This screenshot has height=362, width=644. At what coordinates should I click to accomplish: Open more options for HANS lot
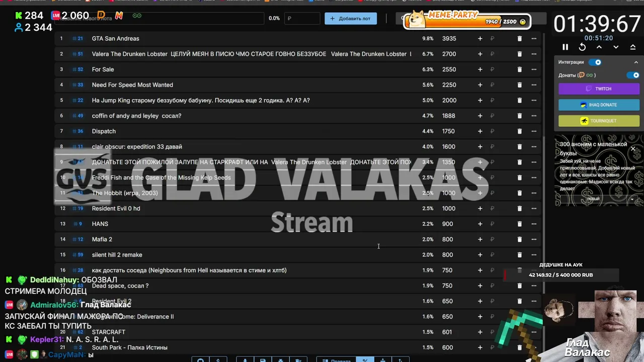click(x=534, y=224)
